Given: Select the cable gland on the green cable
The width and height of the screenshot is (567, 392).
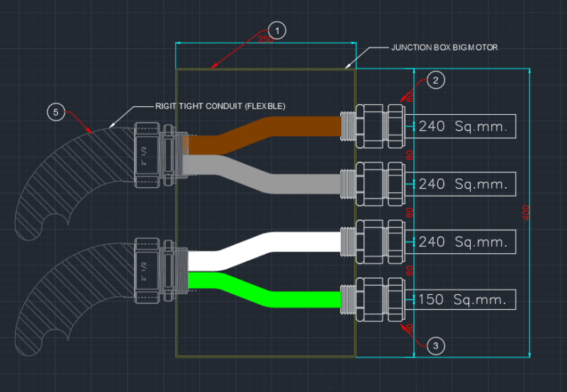Looking at the screenshot, I should tap(373, 299).
